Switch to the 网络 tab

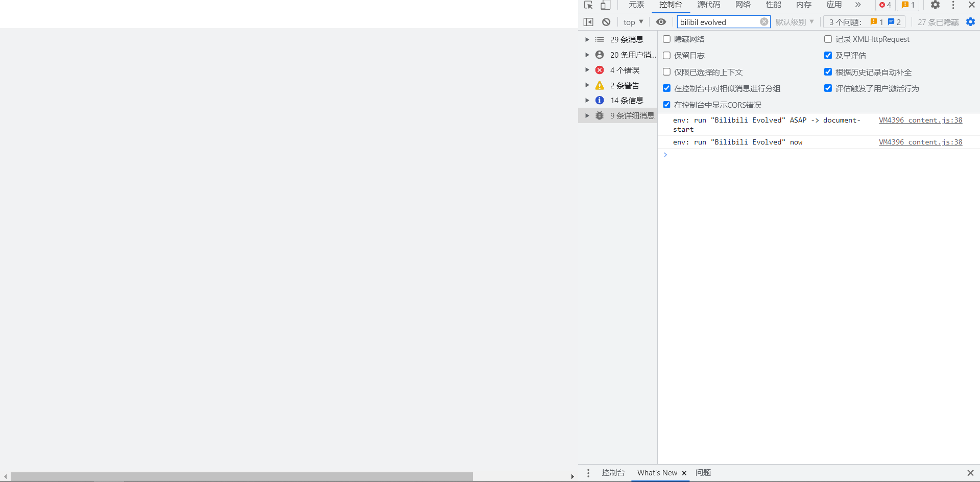coord(743,5)
